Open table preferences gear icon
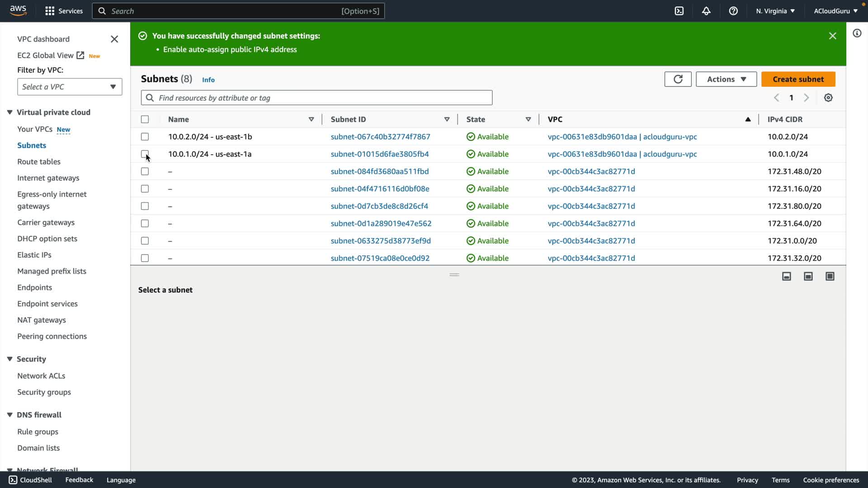Screen dimensions: 868x488 point(828,98)
